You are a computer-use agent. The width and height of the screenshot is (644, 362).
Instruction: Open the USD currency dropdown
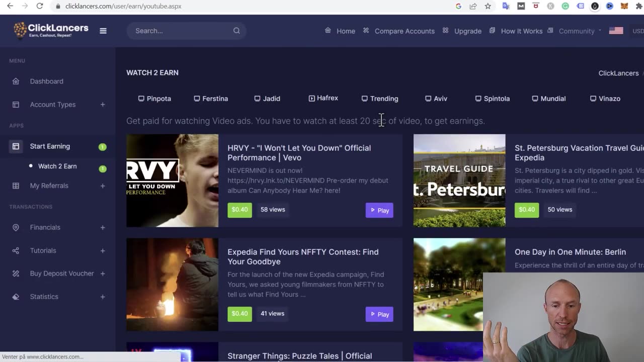638,31
